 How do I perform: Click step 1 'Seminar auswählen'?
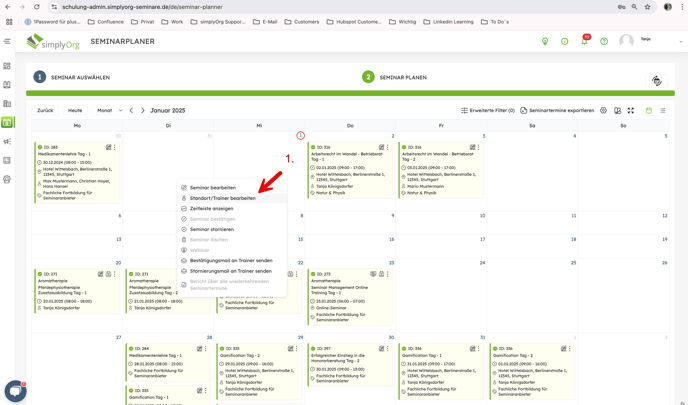(x=72, y=77)
